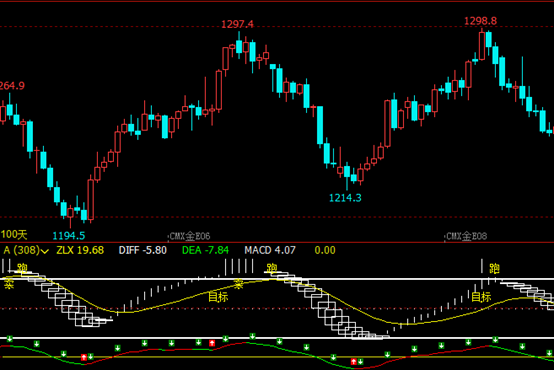Click the 1298.8 high price label
The height and width of the screenshot is (370, 554).
480,21
